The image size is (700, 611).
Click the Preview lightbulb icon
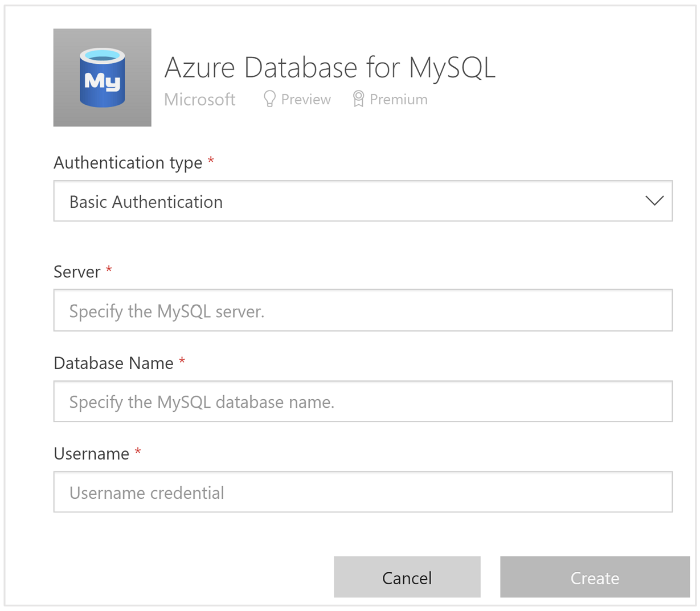pos(269,99)
